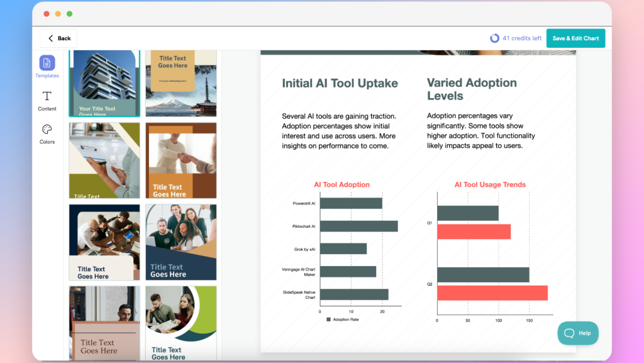Click the 41 credits left link
The width and height of the screenshot is (644, 363).
(522, 38)
